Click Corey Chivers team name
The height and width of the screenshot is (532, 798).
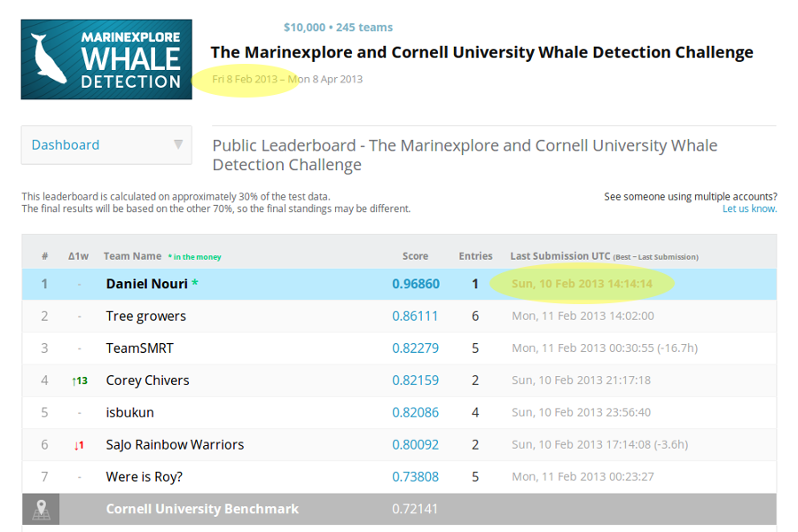(x=147, y=380)
